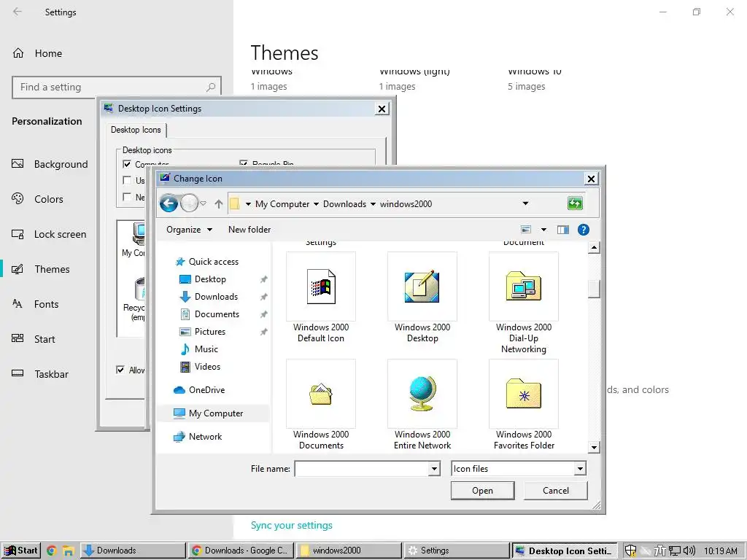Open Documents in navigation pane

(217, 314)
